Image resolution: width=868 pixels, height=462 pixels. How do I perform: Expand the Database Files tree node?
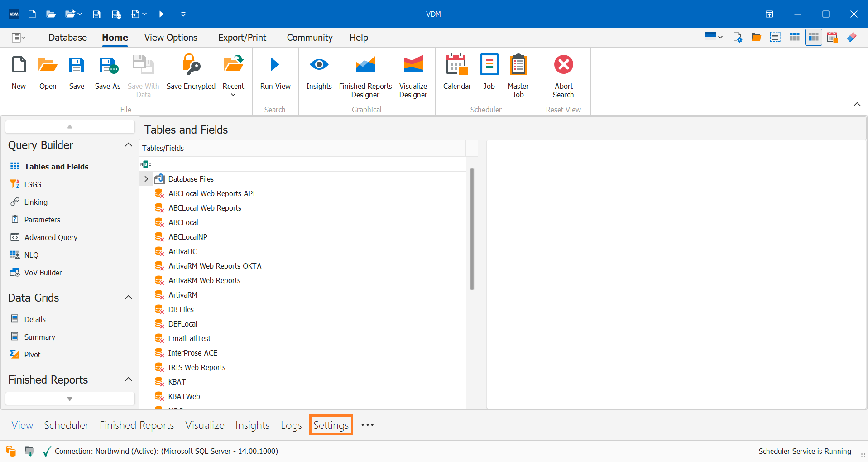pyautogui.click(x=146, y=179)
